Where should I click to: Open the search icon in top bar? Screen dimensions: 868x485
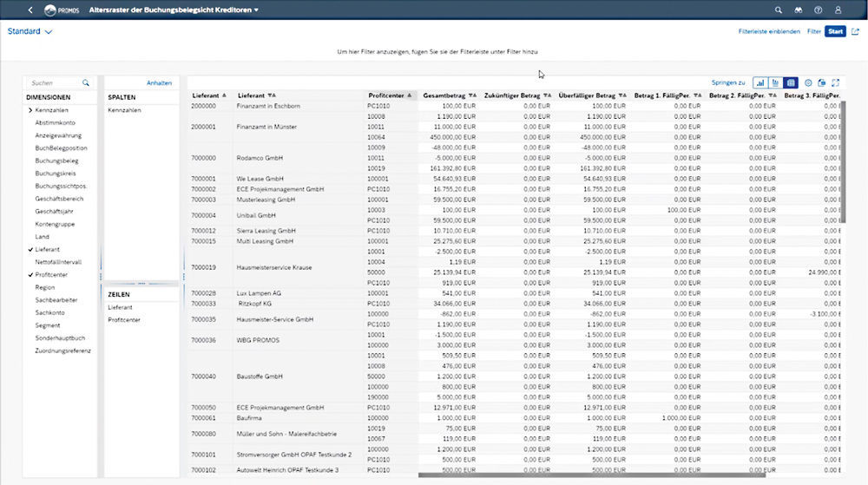(x=777, y=10)
